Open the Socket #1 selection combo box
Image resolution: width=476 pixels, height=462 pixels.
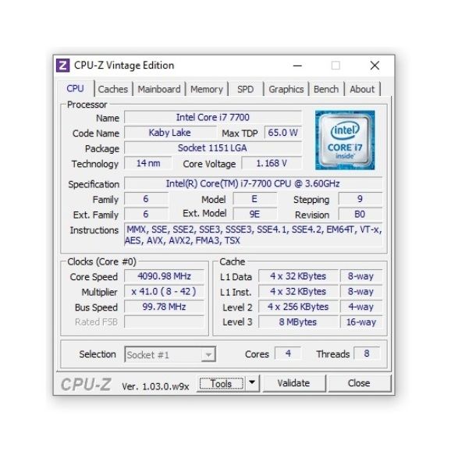170,354
